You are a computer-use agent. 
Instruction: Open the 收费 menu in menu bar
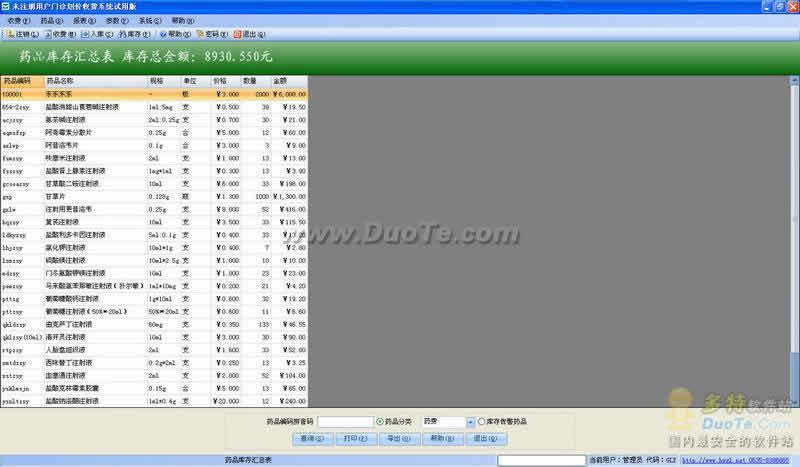pyautogui.click(x=19, y=21)
